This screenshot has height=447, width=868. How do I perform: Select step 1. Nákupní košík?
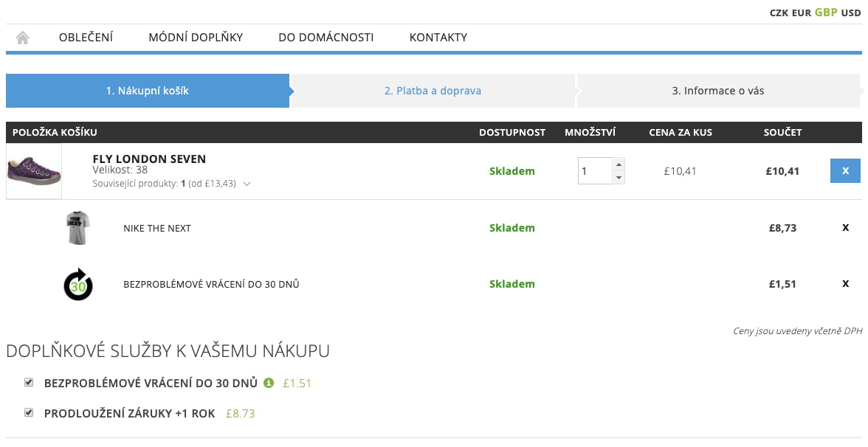coord(148,91)
